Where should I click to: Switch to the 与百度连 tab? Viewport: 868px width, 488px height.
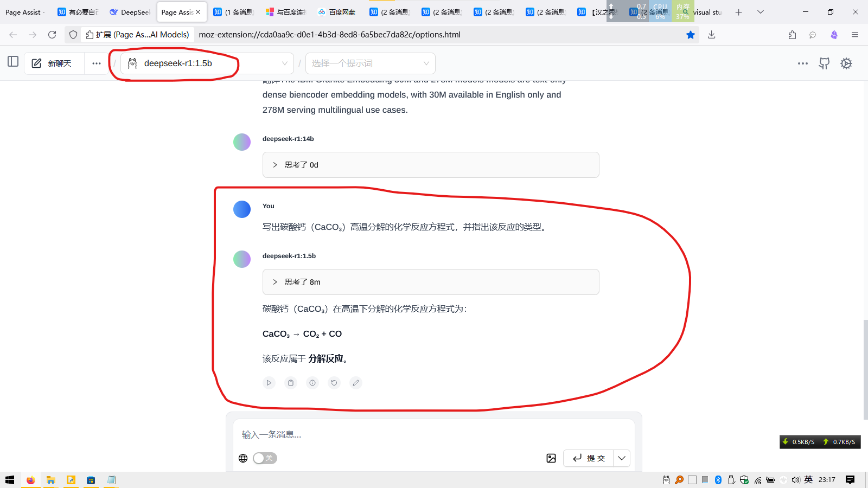coord(286,12)
